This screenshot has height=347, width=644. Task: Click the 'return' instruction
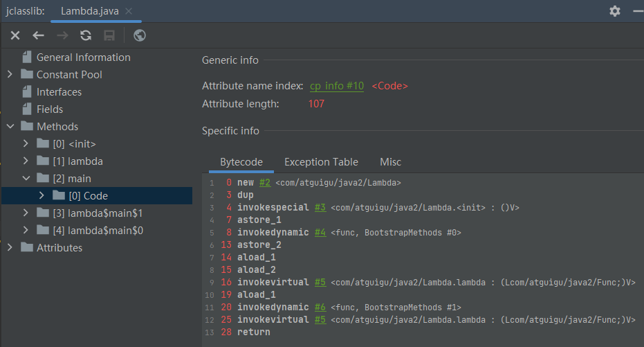[253, 332]
